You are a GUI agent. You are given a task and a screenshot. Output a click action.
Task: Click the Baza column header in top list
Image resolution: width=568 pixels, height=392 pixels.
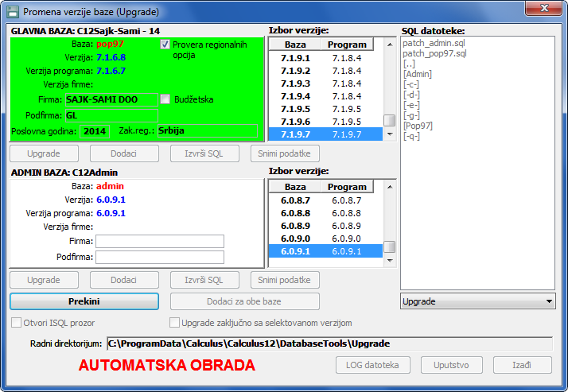295,45
